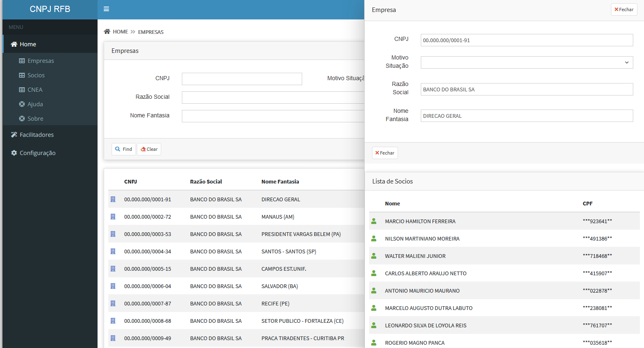644x348 pixels.
Task: Click the CNPJ search input field
Action: click(242, 79)
